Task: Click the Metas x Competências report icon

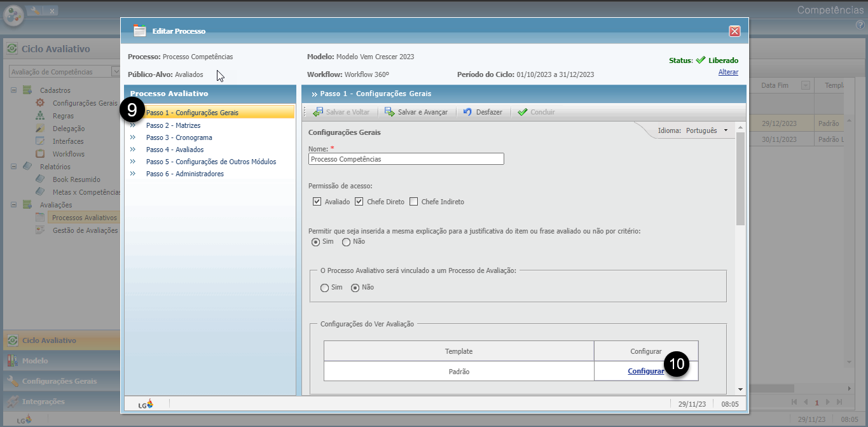Action: pos(40,192)
